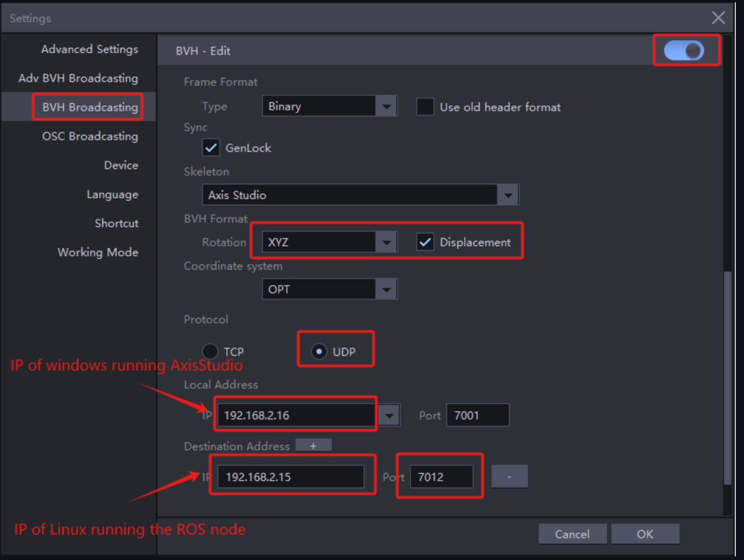Select the TCP protocol radio button
Screen dimensions: 744x560
[210, 351]
